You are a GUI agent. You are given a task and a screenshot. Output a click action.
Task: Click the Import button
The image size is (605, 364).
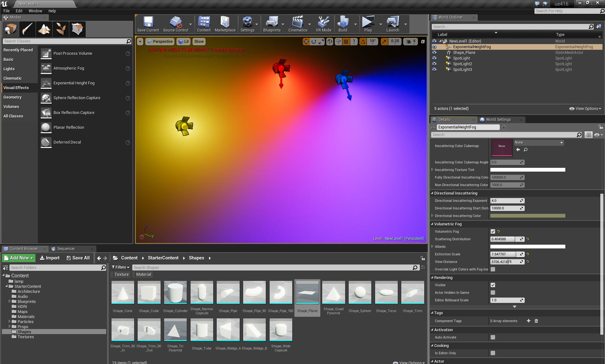pyautogui.click(x=50, y=258)
